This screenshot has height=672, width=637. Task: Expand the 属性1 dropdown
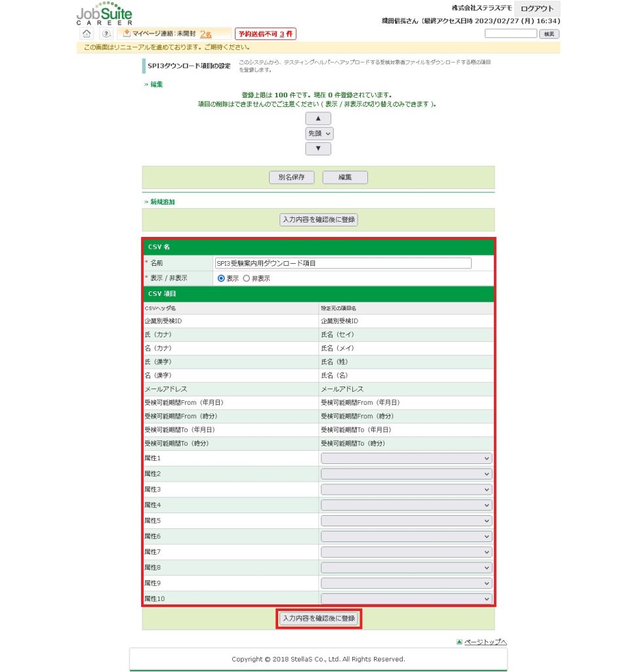(406, 459)
